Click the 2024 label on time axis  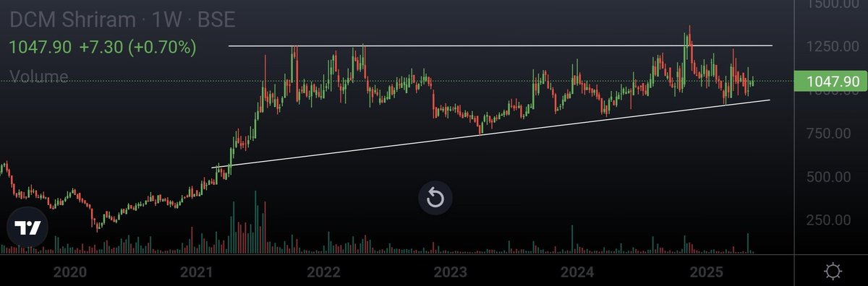pos(578,272)
